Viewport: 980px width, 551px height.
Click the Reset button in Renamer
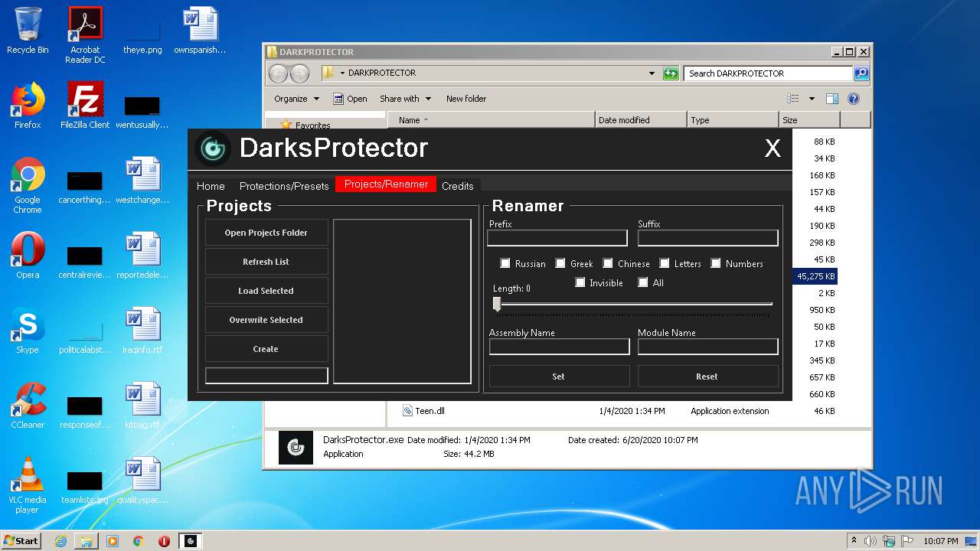click(707, 377)
